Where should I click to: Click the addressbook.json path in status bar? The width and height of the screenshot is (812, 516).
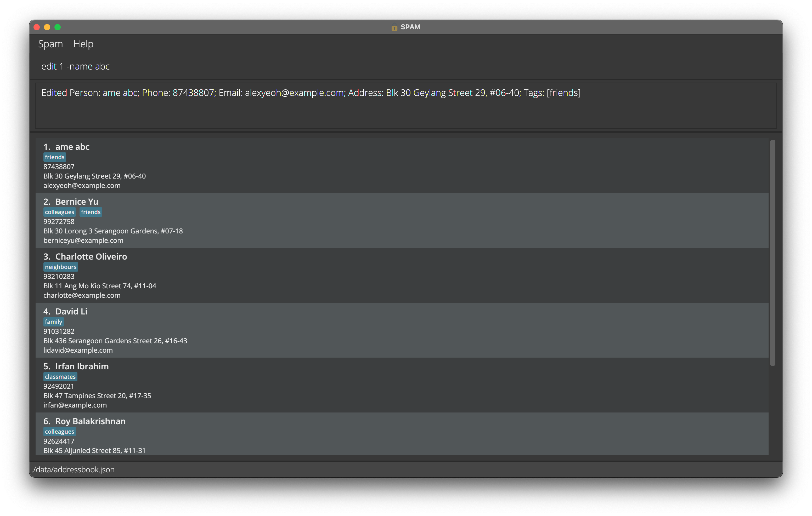coord(73,469)
